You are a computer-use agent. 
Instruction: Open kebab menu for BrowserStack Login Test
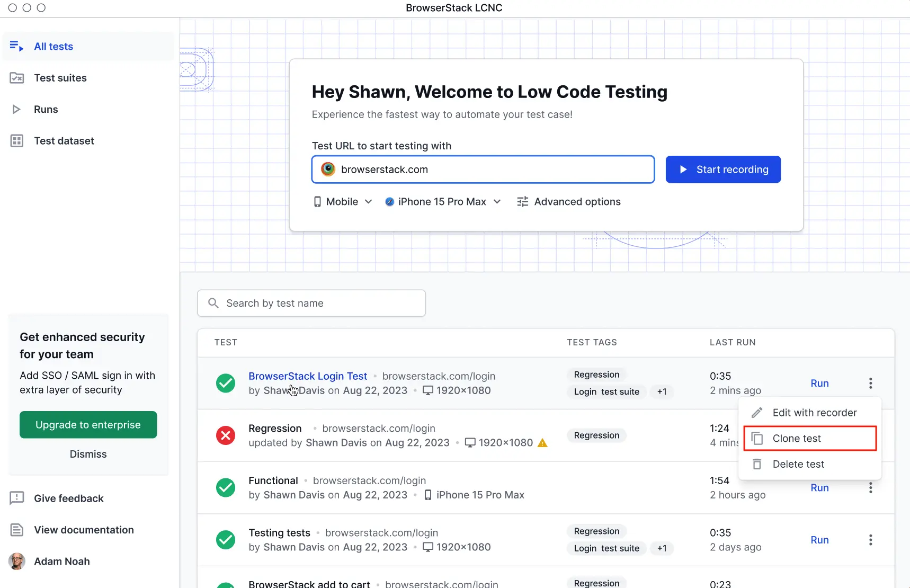870,383
